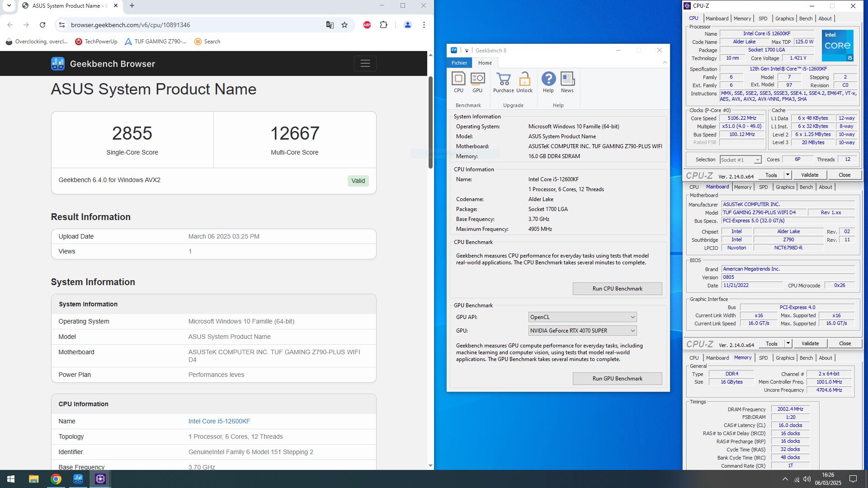
Task: Click Run CPU Benchmark button
Action: pyautogui.click(x=617, y=289)
